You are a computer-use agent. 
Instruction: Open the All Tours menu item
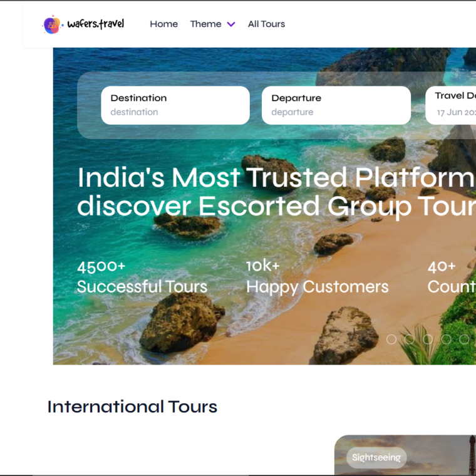(x=266, y=24)
